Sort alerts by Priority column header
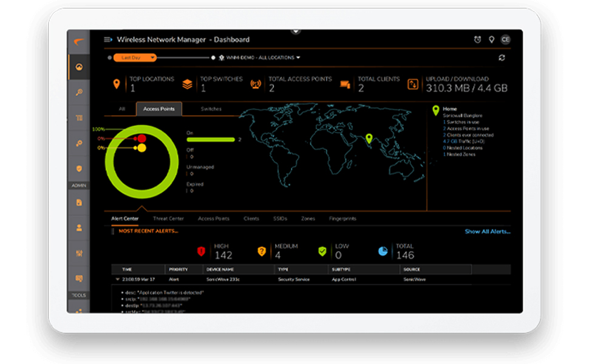Viewport: 589px width, 364px height. pyautogui.click(x=178, y=269)
